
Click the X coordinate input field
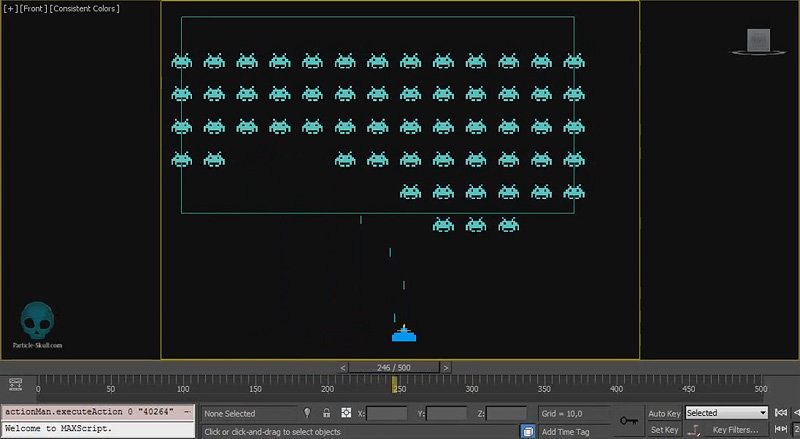388,413
